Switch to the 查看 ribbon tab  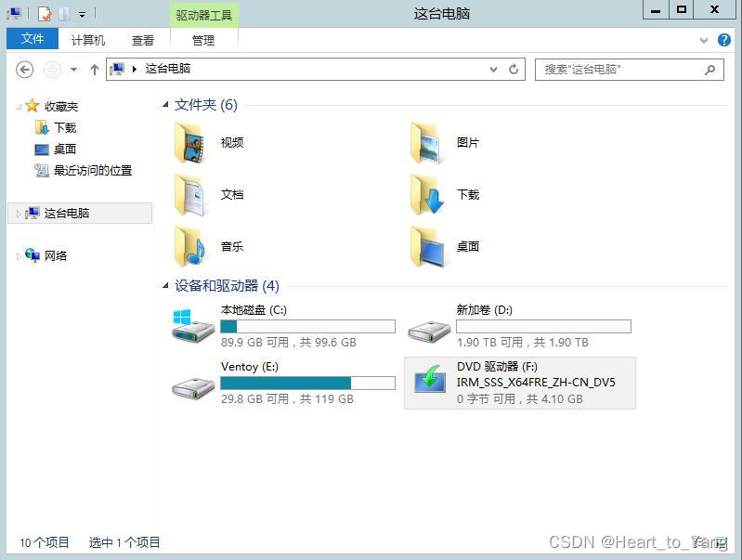point(142,40)
